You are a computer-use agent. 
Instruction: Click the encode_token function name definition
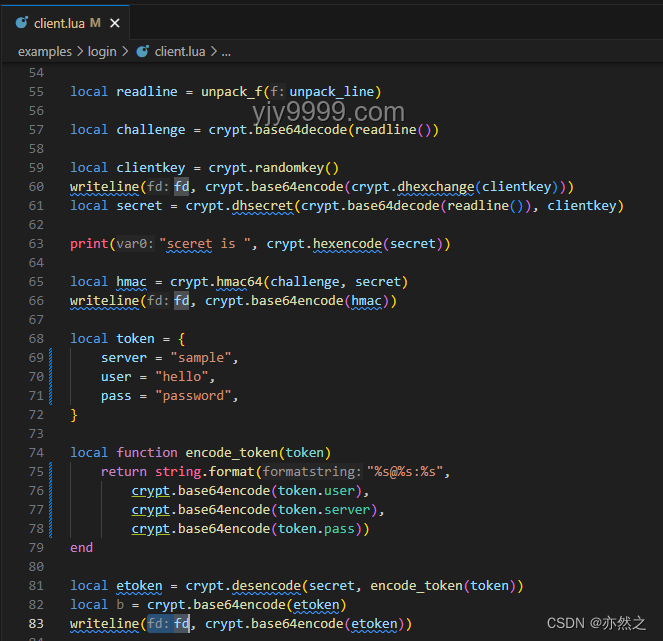(232, 453)
